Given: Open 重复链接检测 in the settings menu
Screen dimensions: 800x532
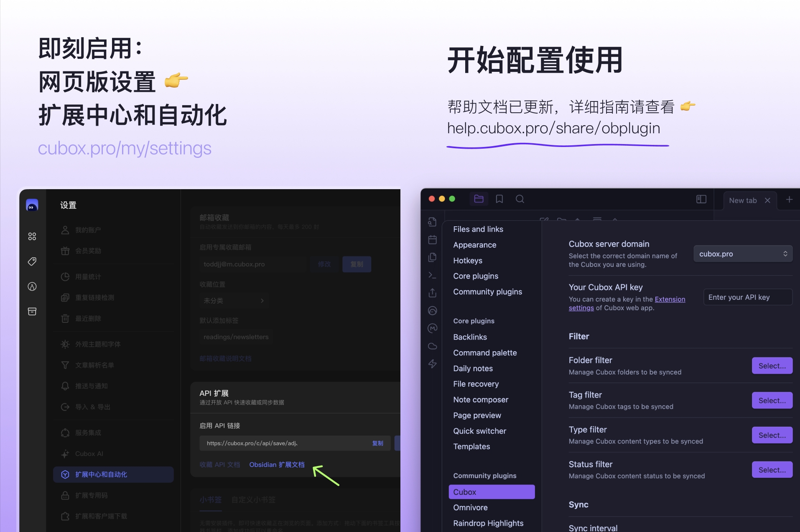Looking at the screenshot, I should tap(114, 298).
